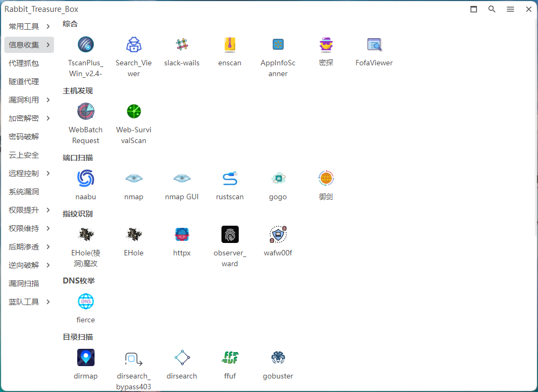Expand the 常用工具 chevron

click(x=48, y=26)
